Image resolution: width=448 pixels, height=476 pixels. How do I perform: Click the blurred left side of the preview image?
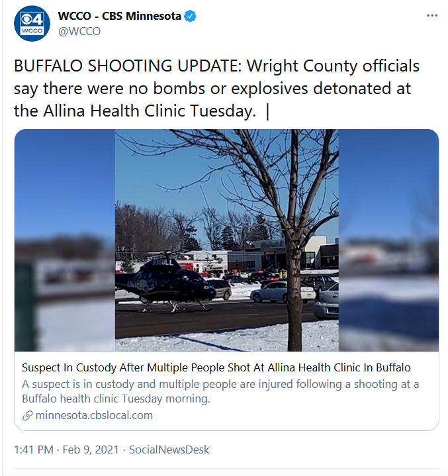[65, 240]
